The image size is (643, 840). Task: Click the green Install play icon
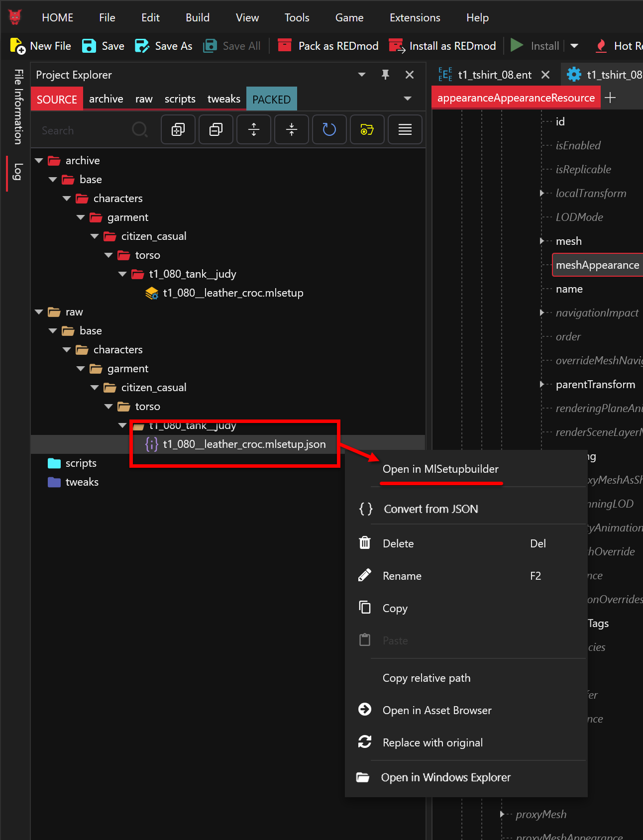point(517,45)
